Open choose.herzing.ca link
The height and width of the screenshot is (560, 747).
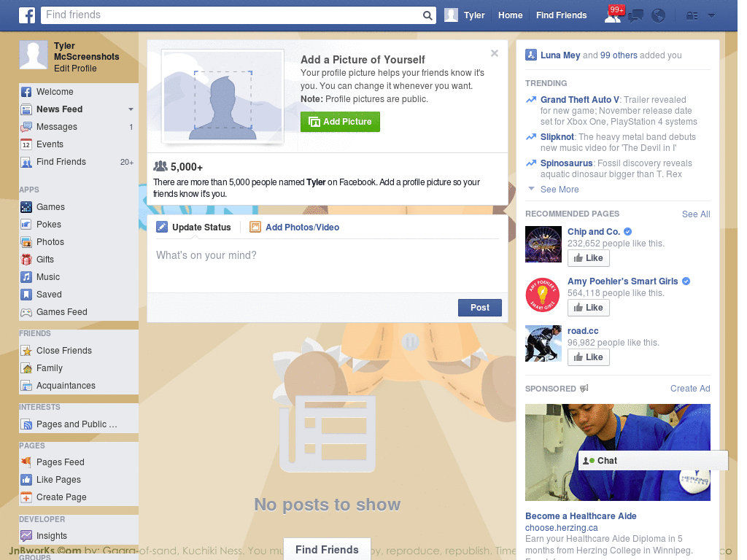tap(561, 528)
